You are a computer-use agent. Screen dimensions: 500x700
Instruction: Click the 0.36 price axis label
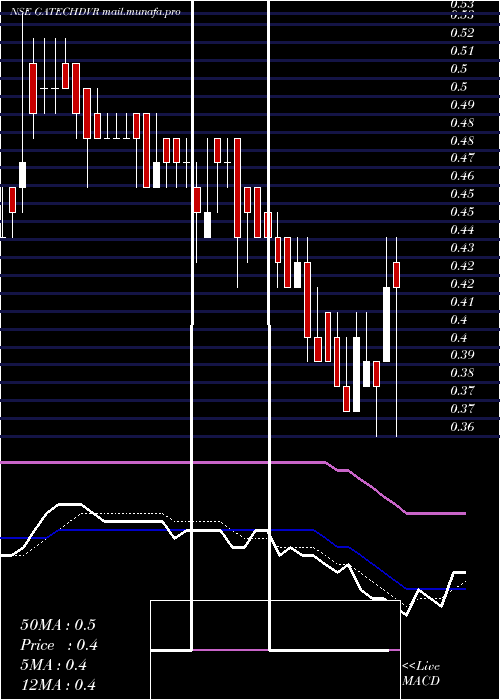pyautogui.click(x=462, y=427)
